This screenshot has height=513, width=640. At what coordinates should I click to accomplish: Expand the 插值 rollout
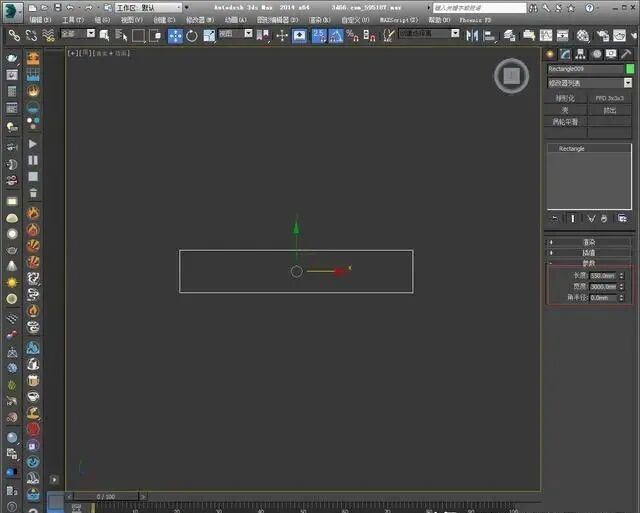tap(589, 253)
